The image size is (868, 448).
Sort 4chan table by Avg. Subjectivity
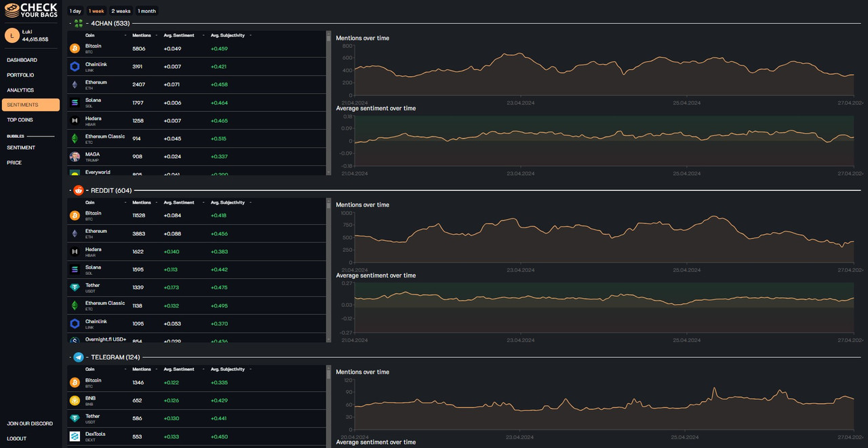click(228, 35)
